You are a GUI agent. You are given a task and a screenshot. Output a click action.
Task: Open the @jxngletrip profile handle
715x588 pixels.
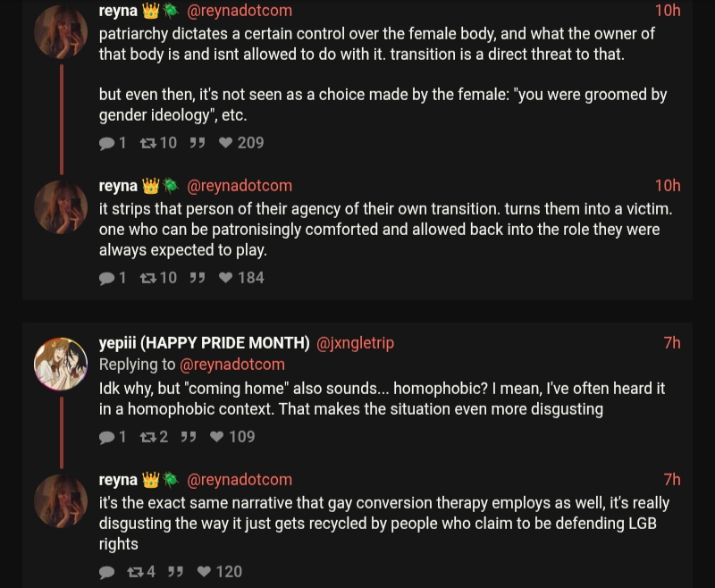(x=355, y=343)
